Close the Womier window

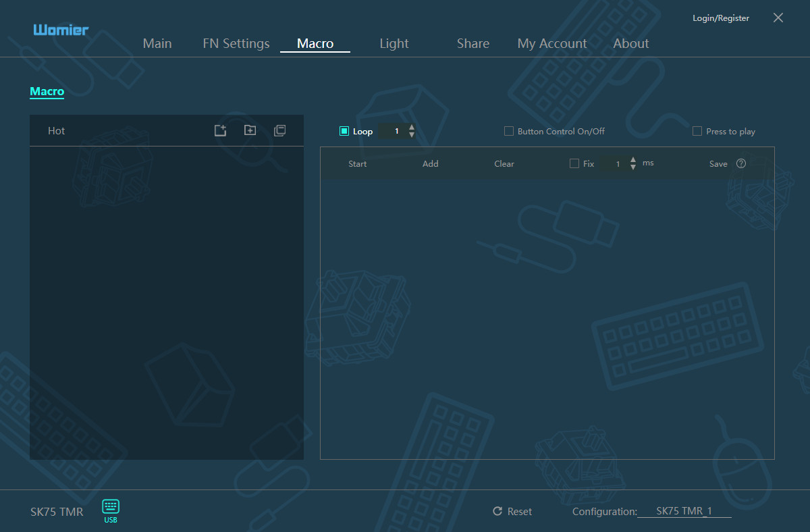point(778,18)
